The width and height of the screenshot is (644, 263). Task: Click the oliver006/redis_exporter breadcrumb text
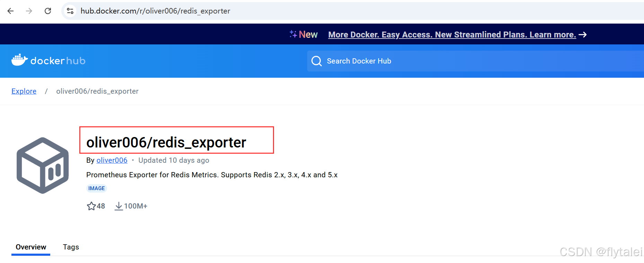tap(97, 91)
